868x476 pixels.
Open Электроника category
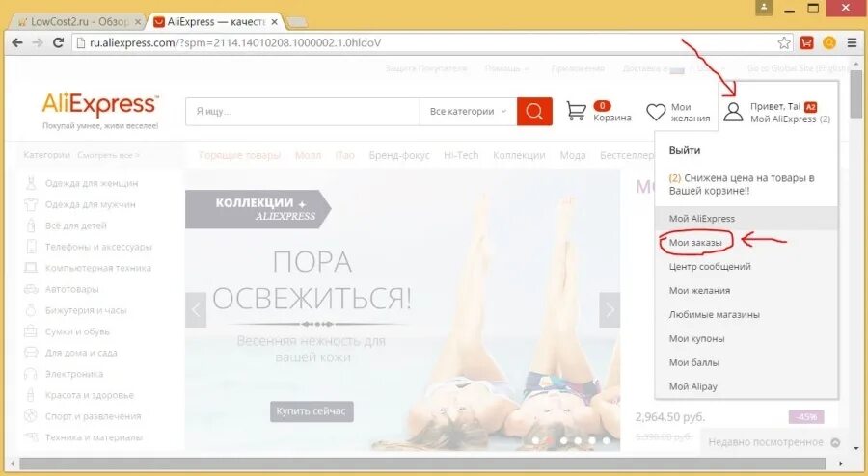(74, 374)
